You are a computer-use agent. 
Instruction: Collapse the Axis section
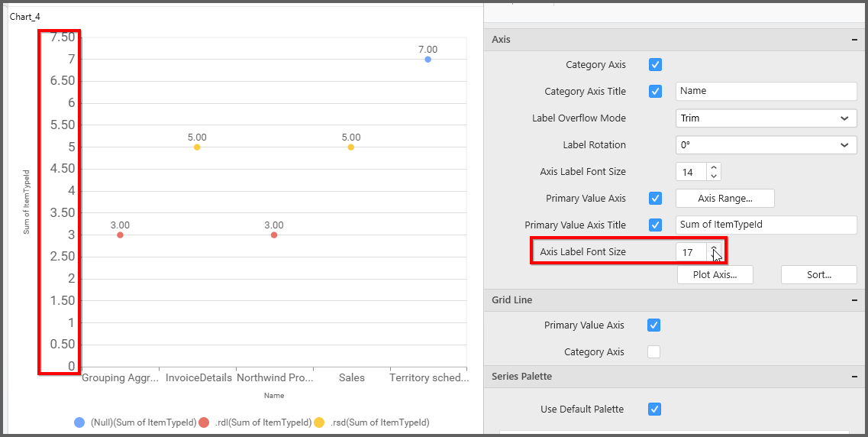tap(853, 40)
